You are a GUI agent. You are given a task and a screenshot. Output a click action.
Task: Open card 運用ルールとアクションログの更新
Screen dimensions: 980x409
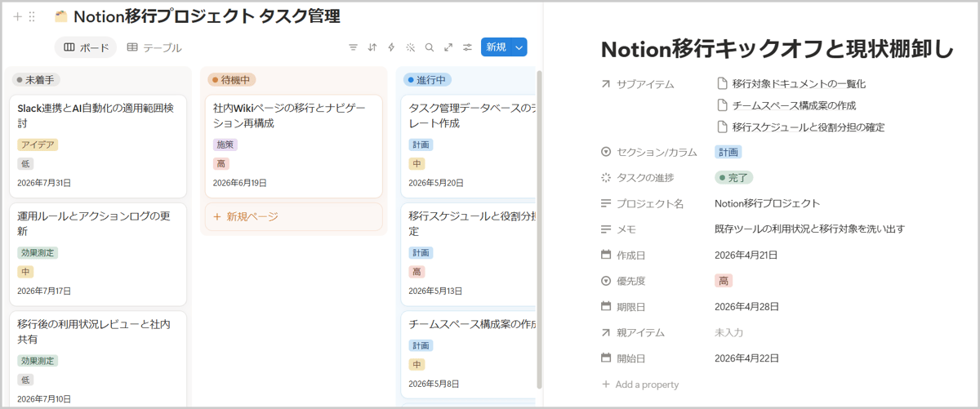pyautogui.click(x=98, y=254)
